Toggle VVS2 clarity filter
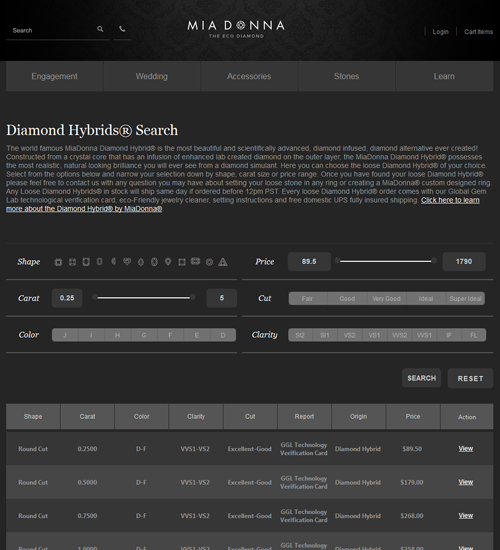This screenshot has width=500, height=550. 399,335
